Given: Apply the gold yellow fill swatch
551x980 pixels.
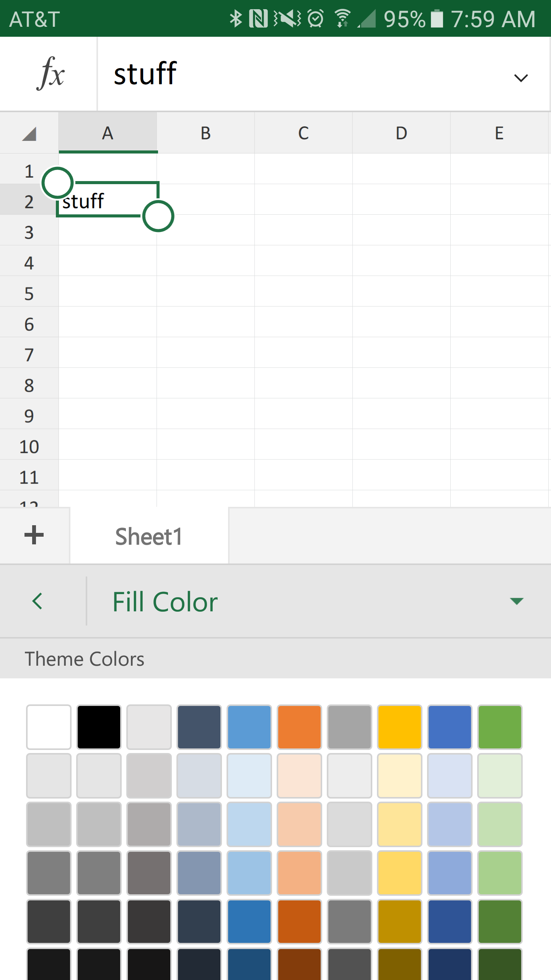Looking at the screenshot, I should (399, 727).
